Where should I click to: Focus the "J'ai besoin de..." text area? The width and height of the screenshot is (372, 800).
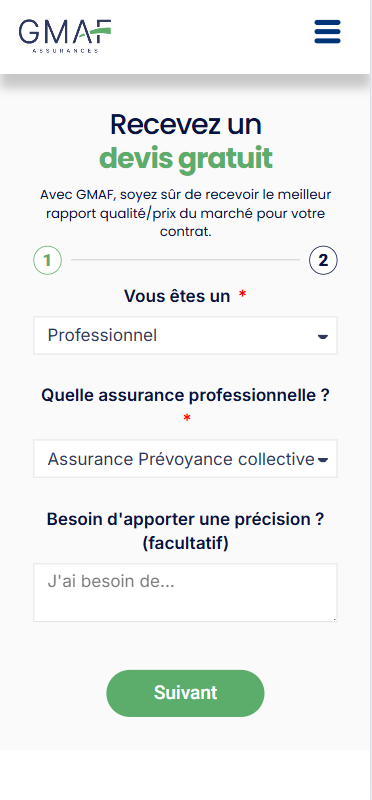coord(185,593)
